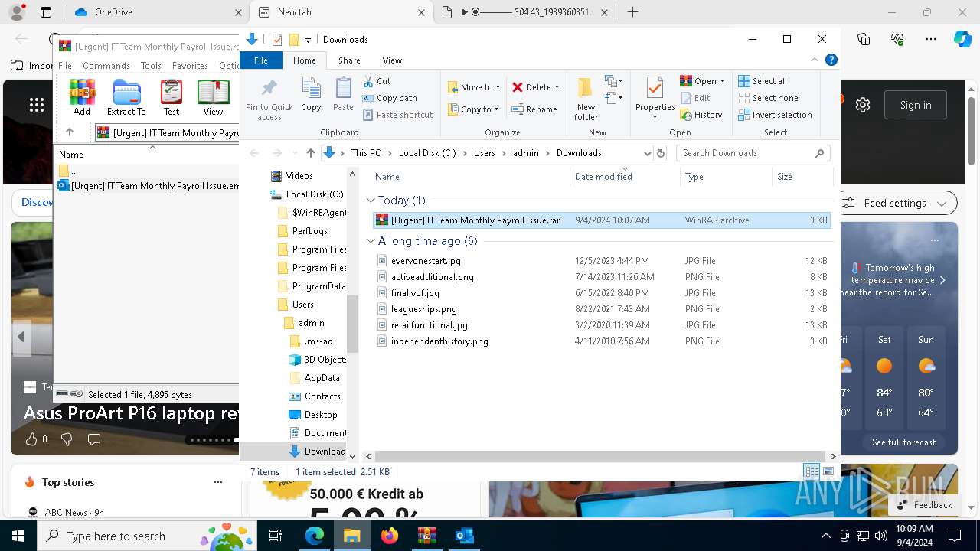The height and width of the screenshot is (551, 980).
Task: Select the payroll .eml in WinRAR
Action: [149, 186]
